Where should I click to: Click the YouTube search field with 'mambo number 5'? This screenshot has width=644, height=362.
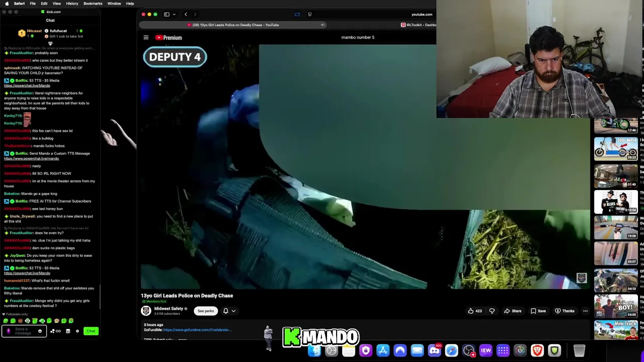pyautogui.click(x=358, y=37)
